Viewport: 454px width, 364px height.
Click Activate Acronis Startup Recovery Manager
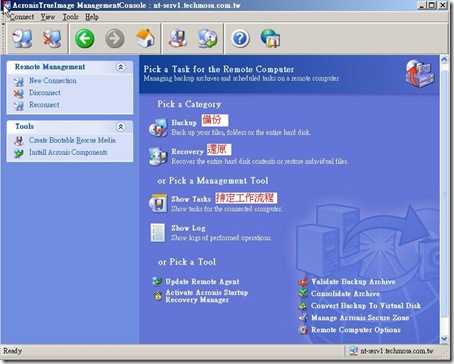(x=207, y=296)
